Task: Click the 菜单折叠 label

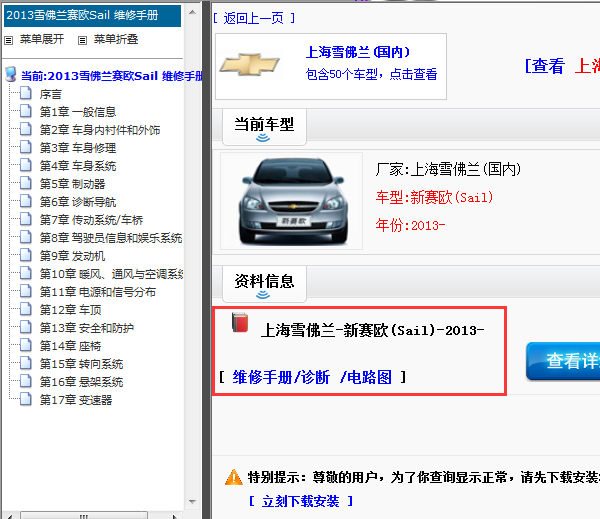Action: (116, 39)
